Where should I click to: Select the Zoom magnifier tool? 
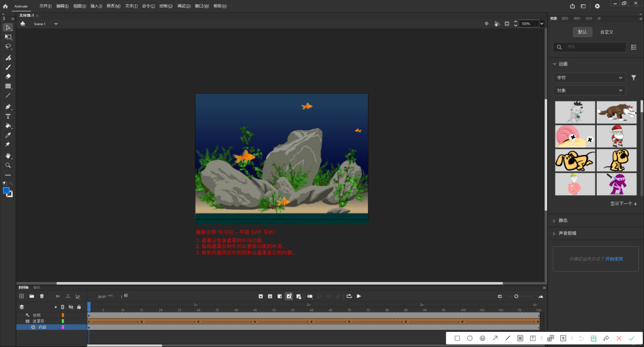point(8,165)
